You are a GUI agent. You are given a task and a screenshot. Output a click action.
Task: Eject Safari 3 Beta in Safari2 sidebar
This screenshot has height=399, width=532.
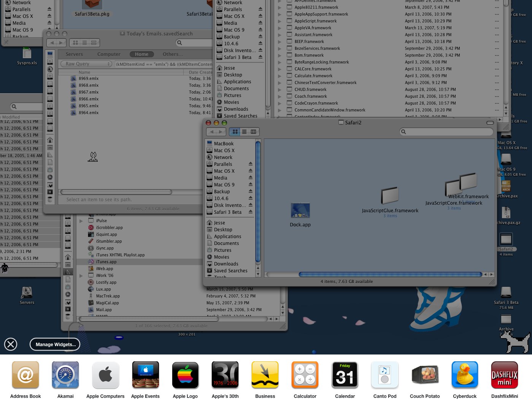tap(251, 212)
